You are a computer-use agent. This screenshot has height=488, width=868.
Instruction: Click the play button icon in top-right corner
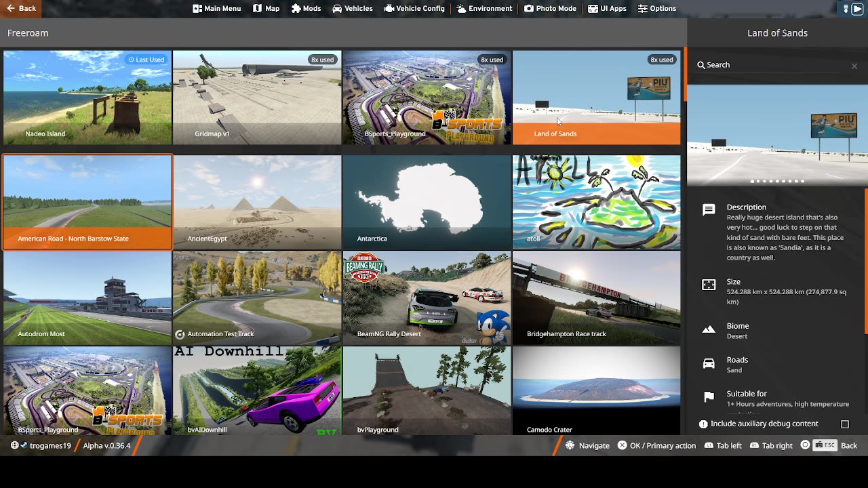pos(857,9)
